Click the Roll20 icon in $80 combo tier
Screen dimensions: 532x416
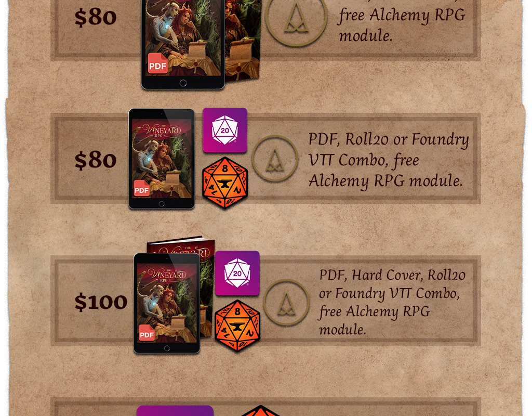(x=224, y=131)
